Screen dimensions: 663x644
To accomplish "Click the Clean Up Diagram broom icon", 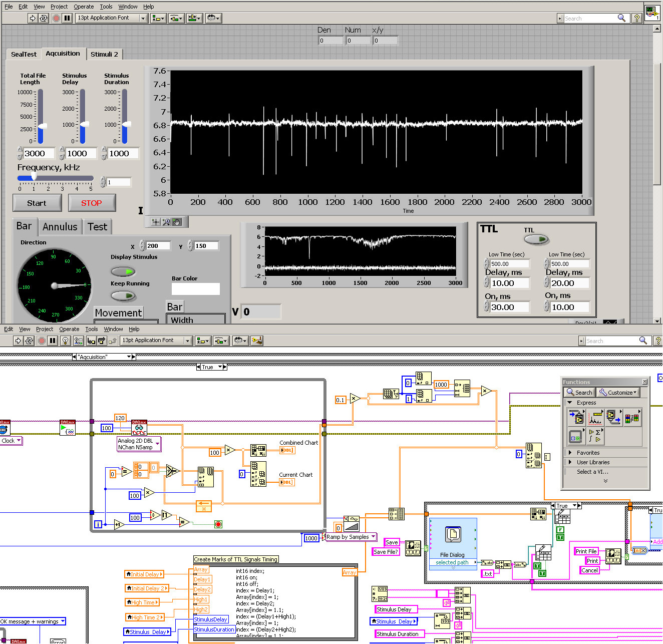I will (257, 341).
